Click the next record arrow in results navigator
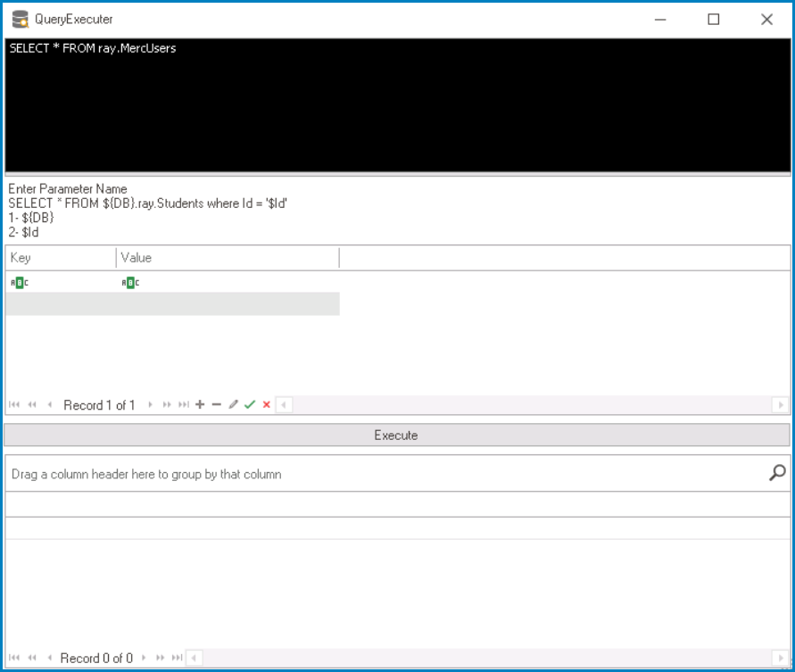 tap(145, 658)
